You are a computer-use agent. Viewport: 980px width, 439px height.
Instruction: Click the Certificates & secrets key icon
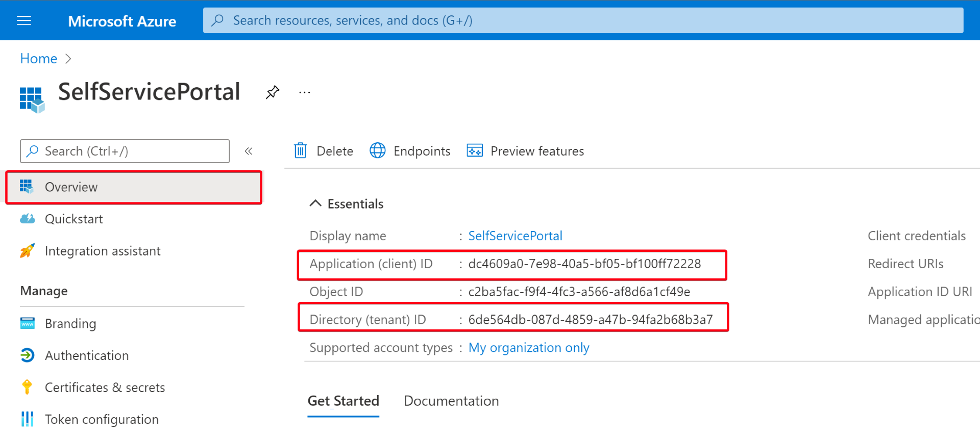27,387
